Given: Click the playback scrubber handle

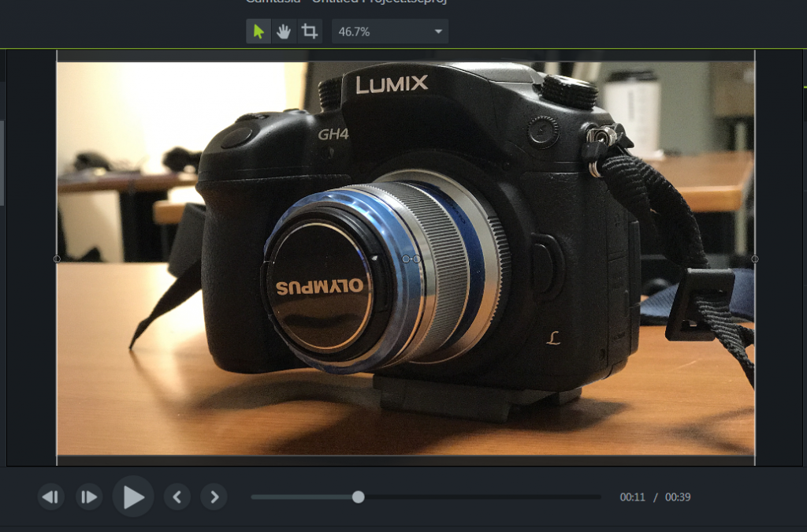Looking at the screenshot, I should 359,497.
